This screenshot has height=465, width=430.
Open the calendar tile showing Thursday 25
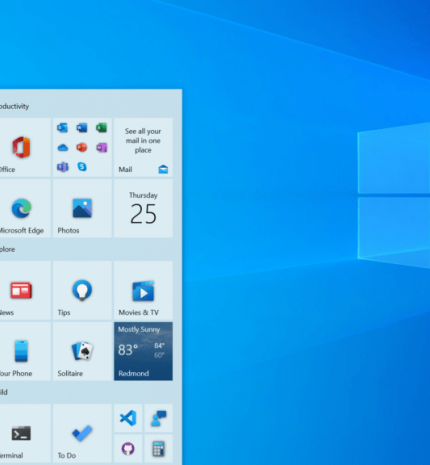coord(143,208)
